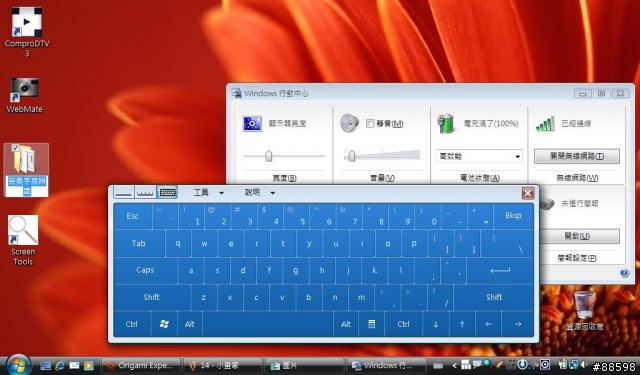Image resolution: width=640 pixels, height=375 pixels.
Task: Switch to Origami Expe... taskbar button
Action: coord(140,366)
